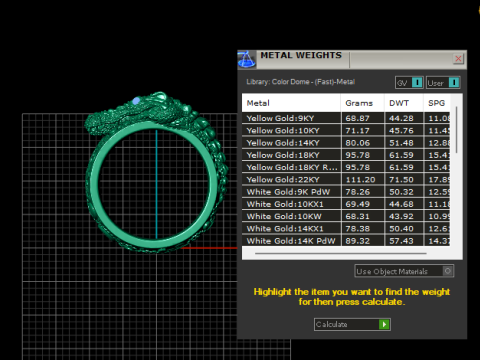Click the vertical scrollbar of metal list
The image size is (480, 360).
(x=456, y=130)
